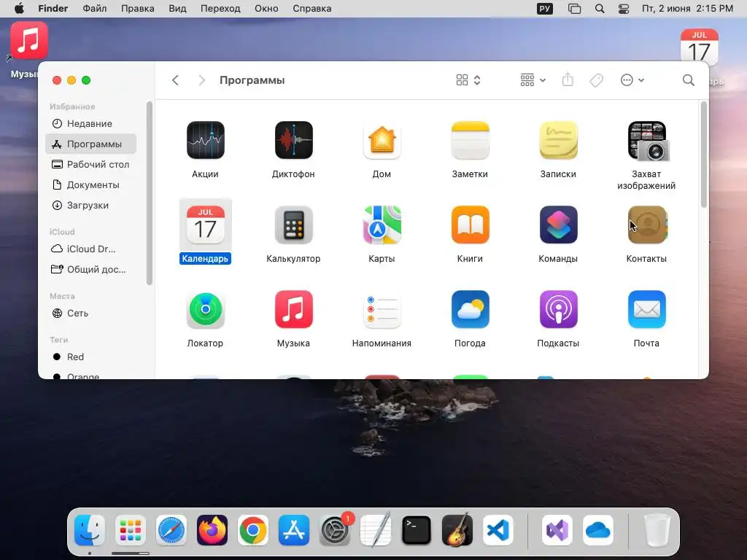The height and width of the screenshot is (560, 747).
Task: Click the main content vertical scrollbar
Action: 704,155
